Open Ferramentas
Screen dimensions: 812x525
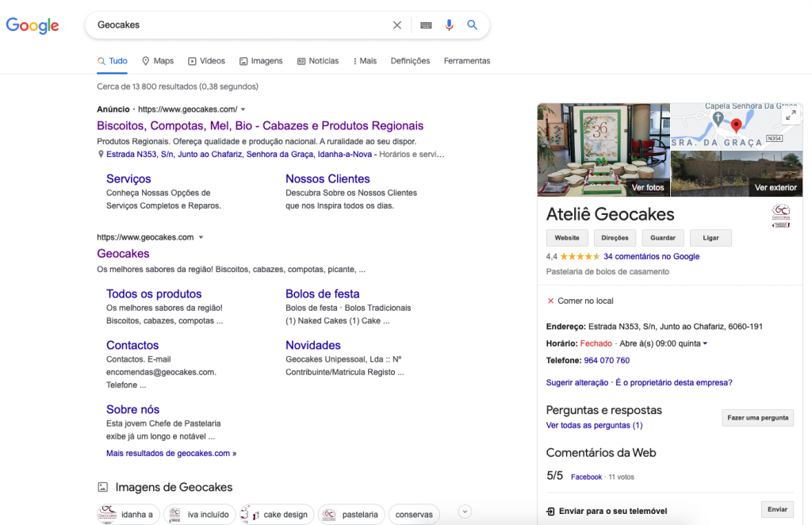(466, 61)
